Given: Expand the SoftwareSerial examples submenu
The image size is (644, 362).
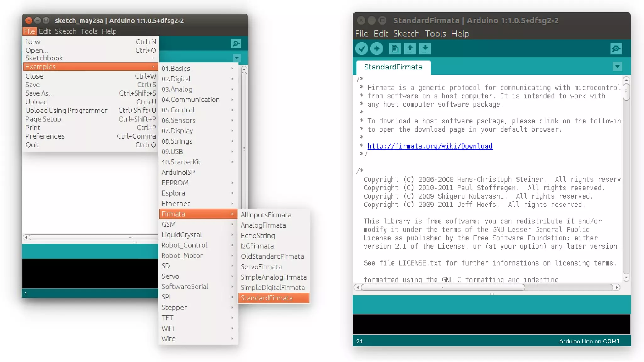Looking at the screenshot, I should pos(198,286).
